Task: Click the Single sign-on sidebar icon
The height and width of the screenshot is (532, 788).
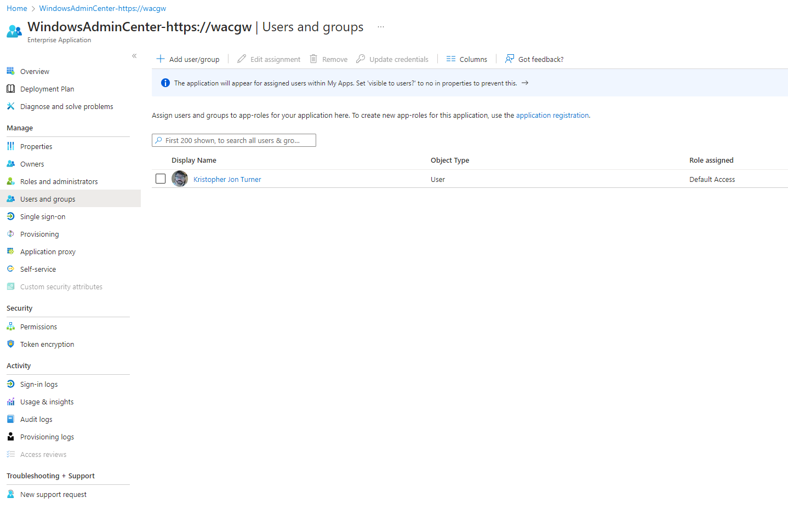Action: (x=10, y=216)
